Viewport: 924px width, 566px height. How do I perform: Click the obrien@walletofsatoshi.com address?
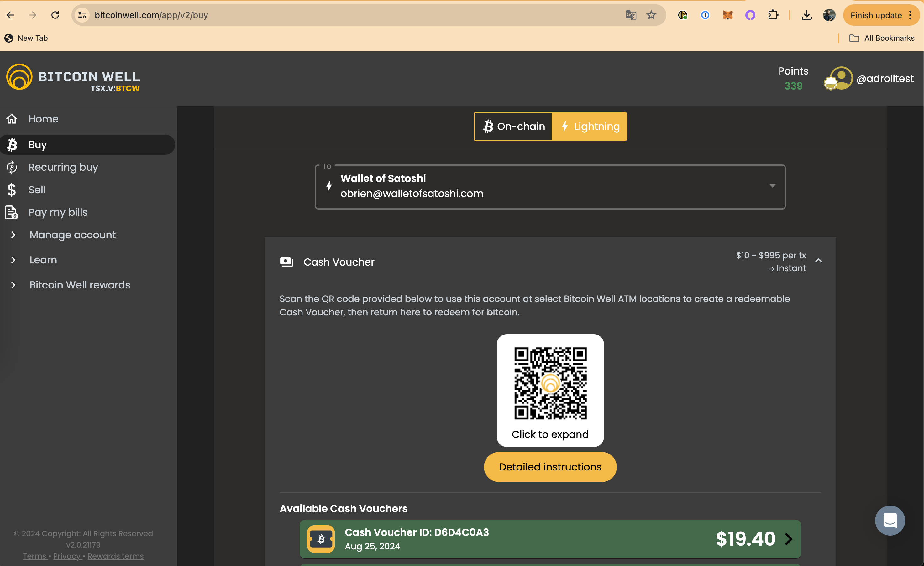tap(412, 193)
